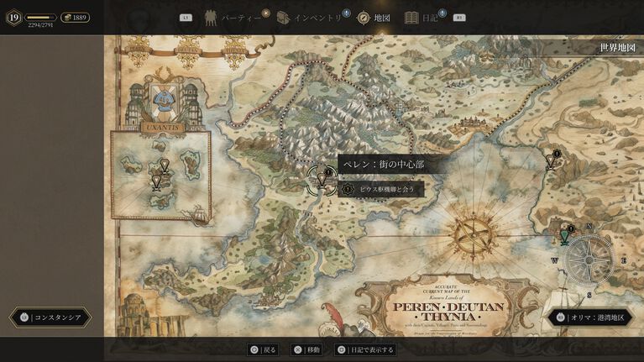Click the lower-left island marker in Uxantis inset
This screenshot has height=362, width=644.
(155, 181)
